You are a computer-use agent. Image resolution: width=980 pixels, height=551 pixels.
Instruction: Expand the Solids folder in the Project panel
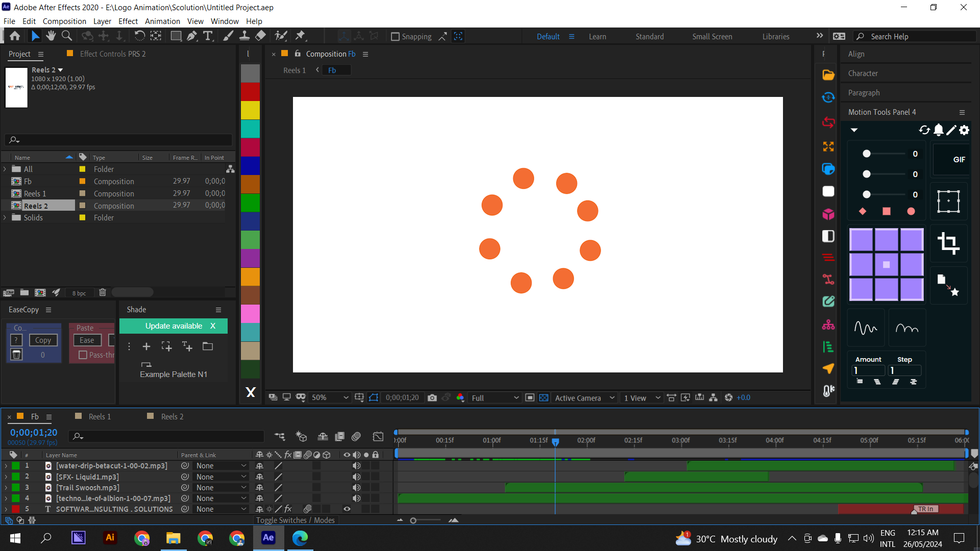coord(5,217)
